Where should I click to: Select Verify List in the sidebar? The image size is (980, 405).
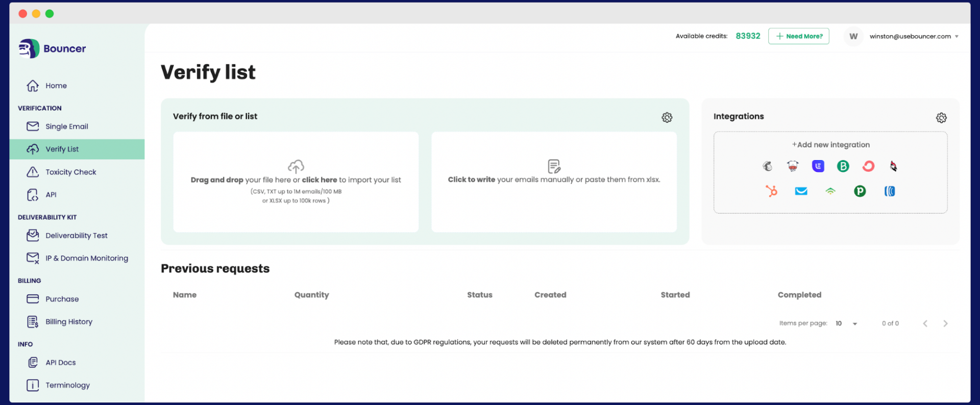[x=77, y=149]
